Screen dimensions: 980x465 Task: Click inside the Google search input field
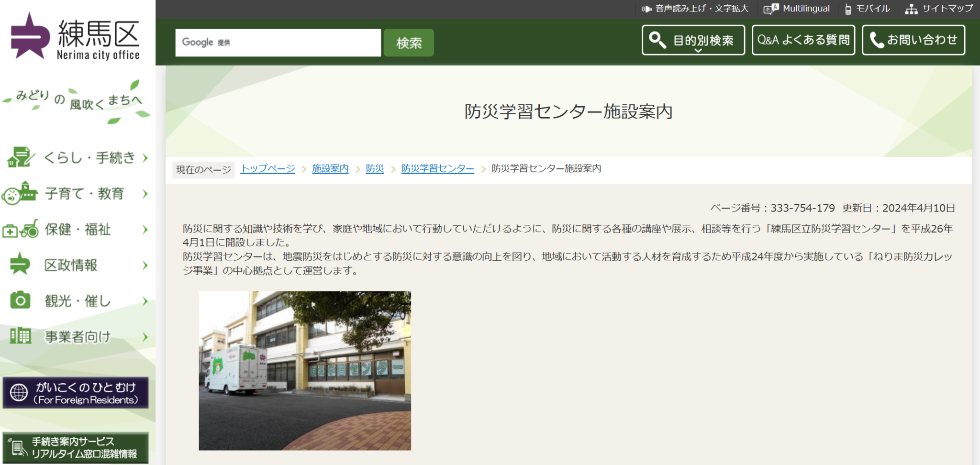pos(278,43)
